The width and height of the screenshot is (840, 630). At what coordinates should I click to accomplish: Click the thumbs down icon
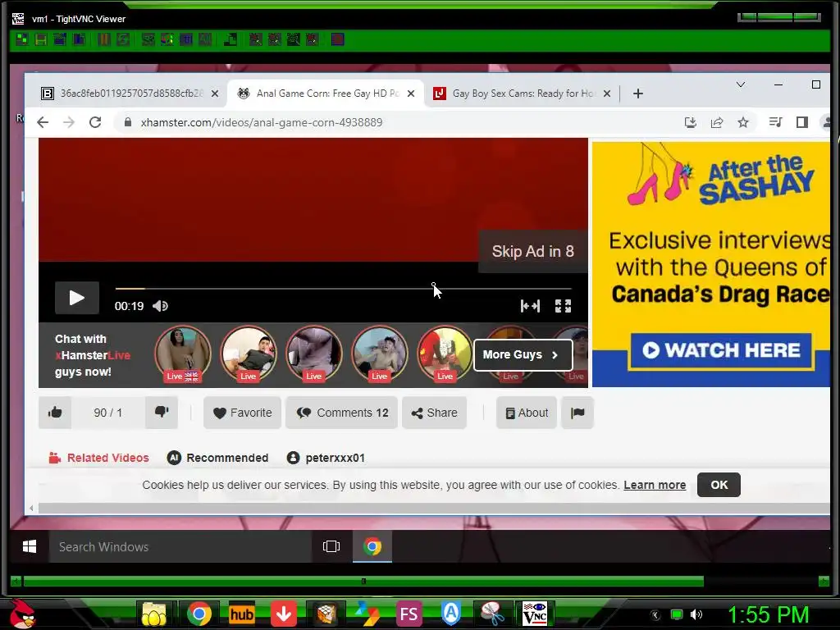coord(162,413)
